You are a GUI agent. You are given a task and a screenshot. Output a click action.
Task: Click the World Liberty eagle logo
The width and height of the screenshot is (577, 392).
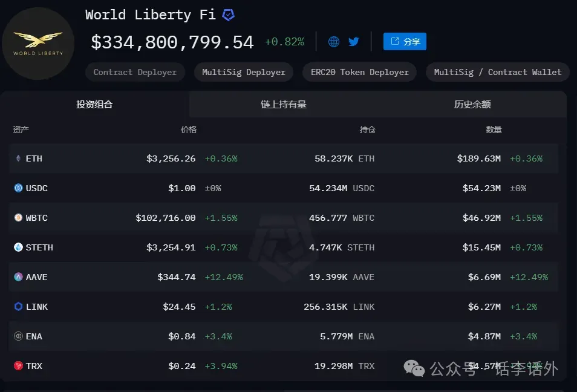pos(38,44)
